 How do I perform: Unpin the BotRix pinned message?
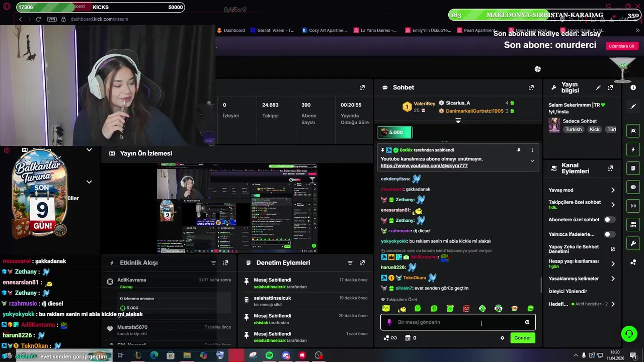tap(519, 150)
